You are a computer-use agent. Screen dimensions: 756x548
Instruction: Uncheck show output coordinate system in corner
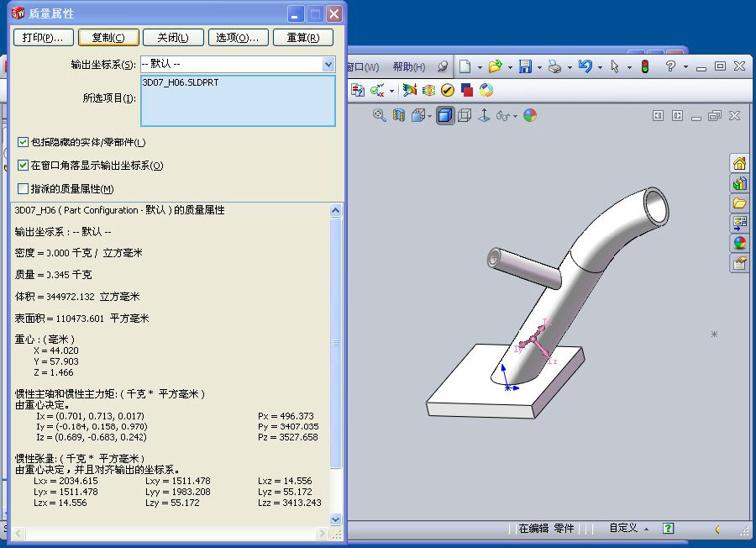pos(24,166)
